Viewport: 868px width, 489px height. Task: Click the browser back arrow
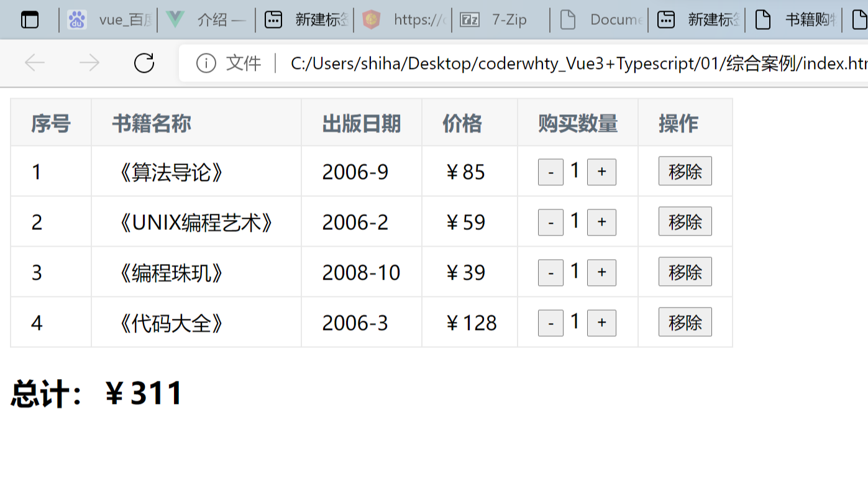(35, 63)
